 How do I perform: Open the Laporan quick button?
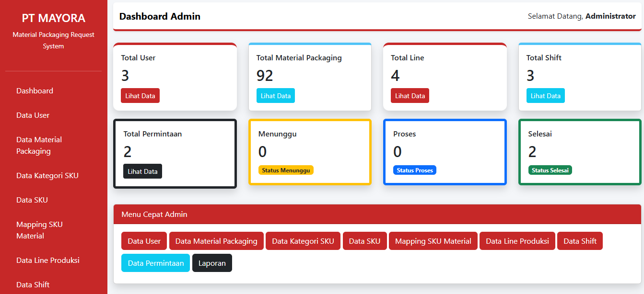click(212, 263)
